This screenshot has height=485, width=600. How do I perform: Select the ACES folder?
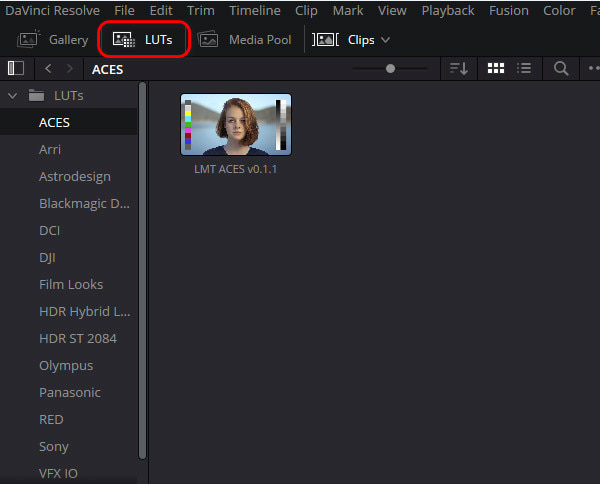coord(68,122)
